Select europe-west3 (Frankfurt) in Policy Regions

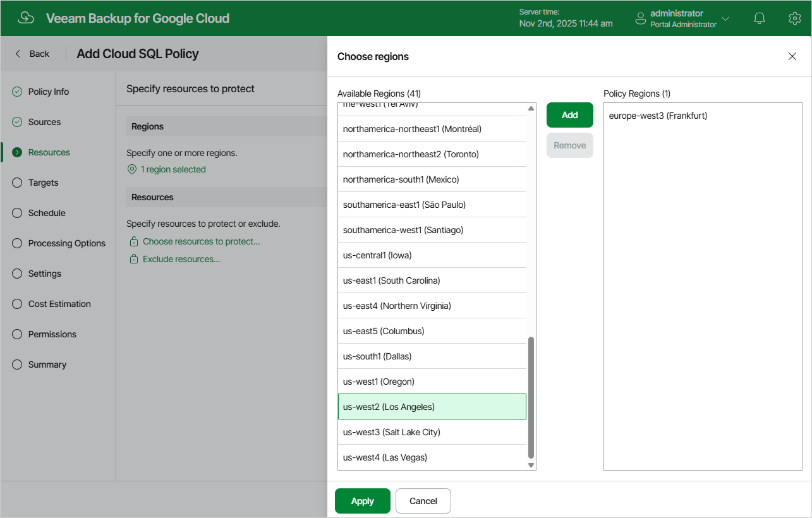(703, 116)
